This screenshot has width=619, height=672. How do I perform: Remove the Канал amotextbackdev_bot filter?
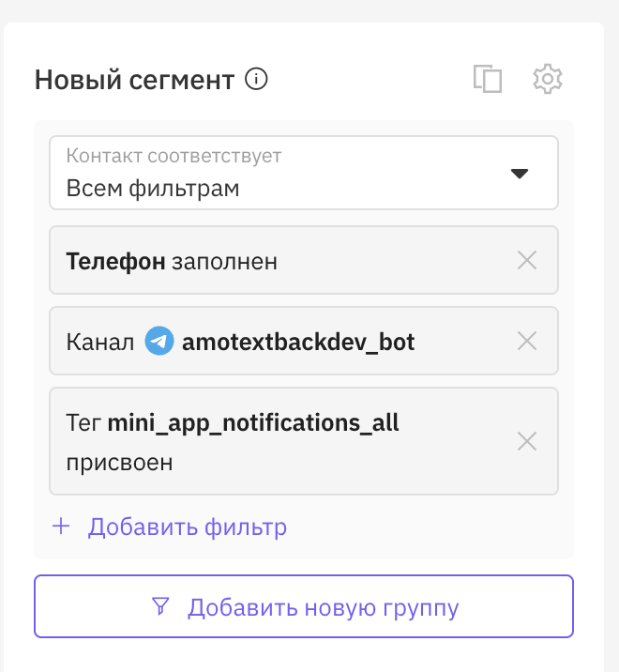click(x=527, y=341)
